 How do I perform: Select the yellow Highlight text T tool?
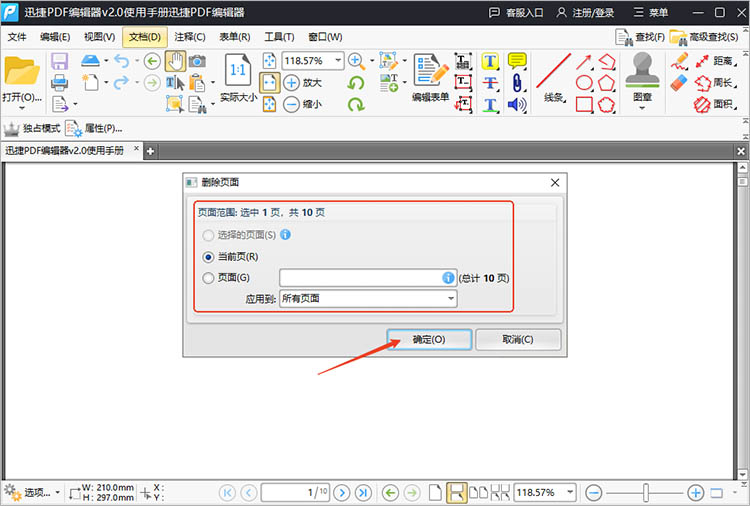tap(490, 61)
